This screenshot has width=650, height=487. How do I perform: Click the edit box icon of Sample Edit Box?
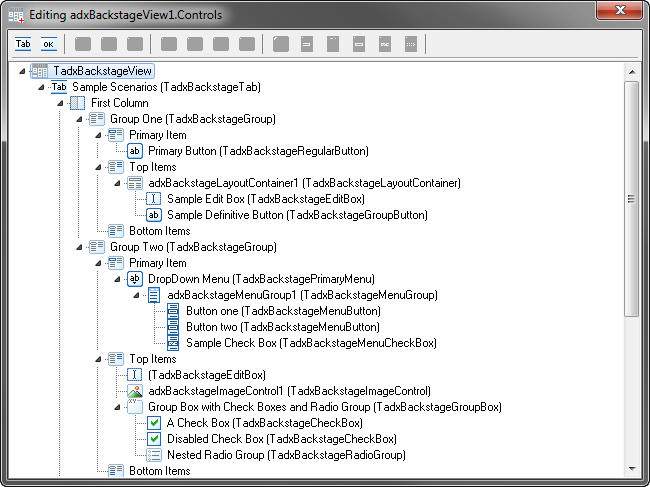[x=154, y=199]
